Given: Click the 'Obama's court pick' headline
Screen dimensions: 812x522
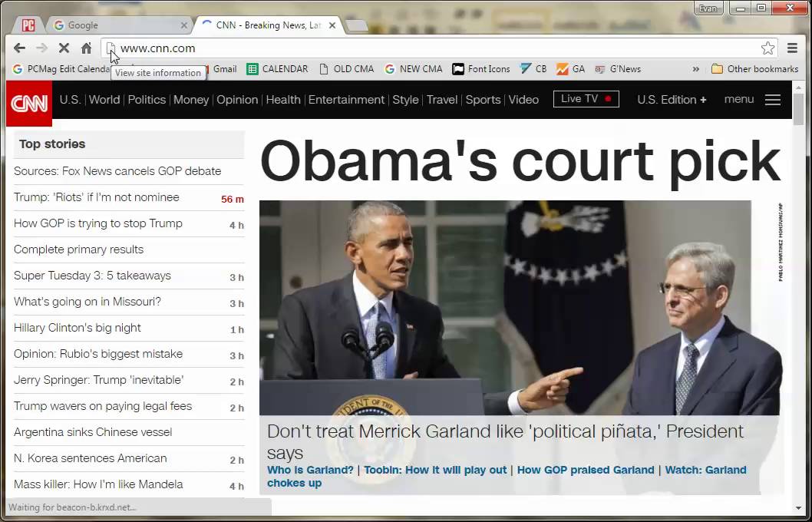Looking at the screenshot, I should click(x=520, y=161).
